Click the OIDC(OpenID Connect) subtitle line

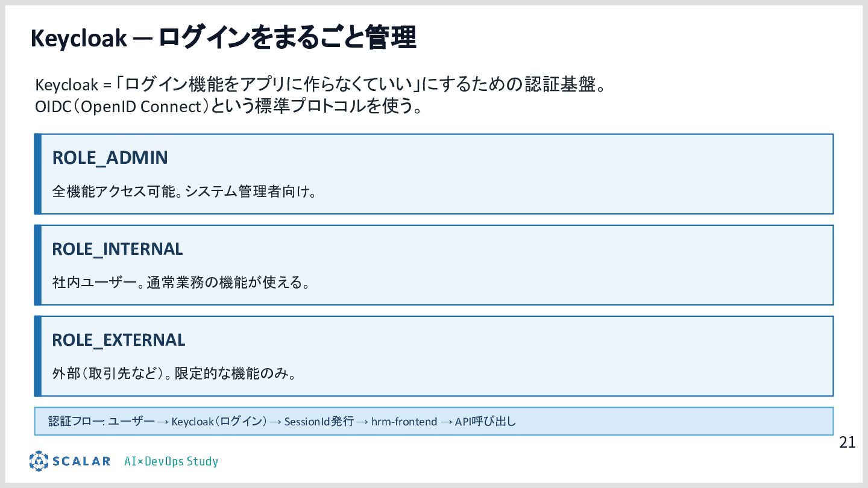point(228,106)
